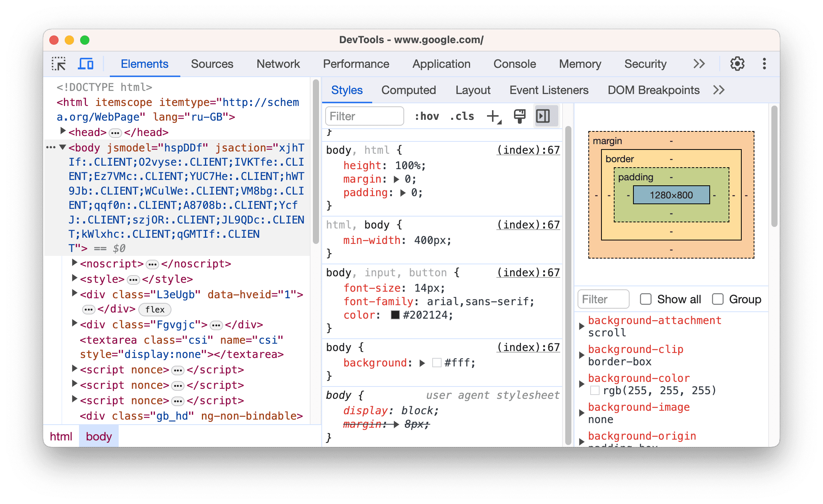
Task: Enable the Group checkbox in Computed panel
Action: click(x=718, y=299)
